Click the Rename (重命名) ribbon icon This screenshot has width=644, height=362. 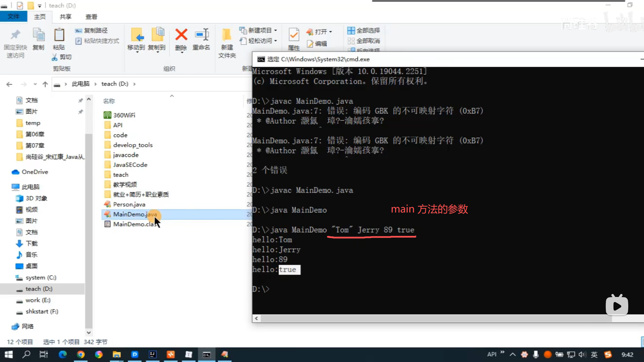[x=202, y=35]
